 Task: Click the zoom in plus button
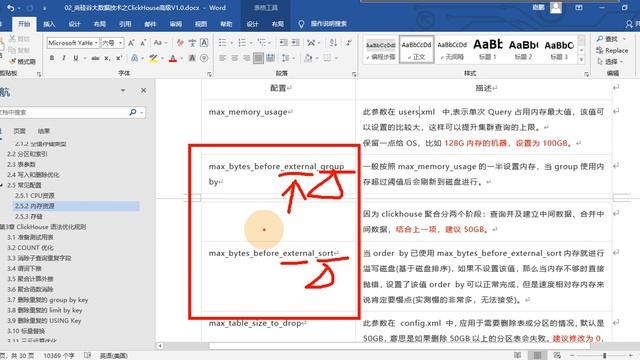631,356
